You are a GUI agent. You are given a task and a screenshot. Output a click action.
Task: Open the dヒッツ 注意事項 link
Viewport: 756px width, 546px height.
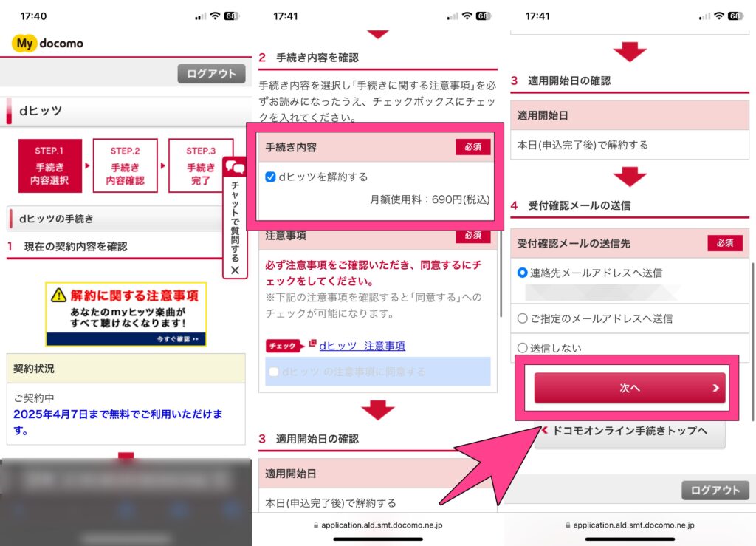point(362,346)
